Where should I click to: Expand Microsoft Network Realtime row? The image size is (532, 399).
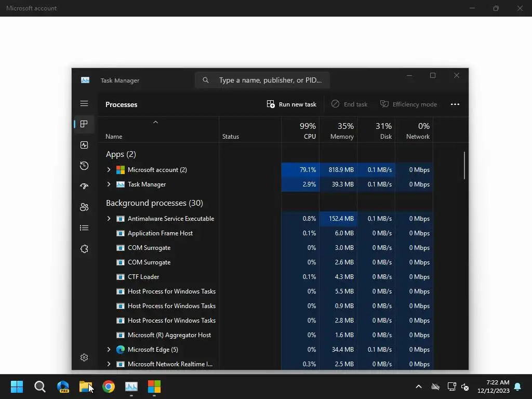pos(109,364)
